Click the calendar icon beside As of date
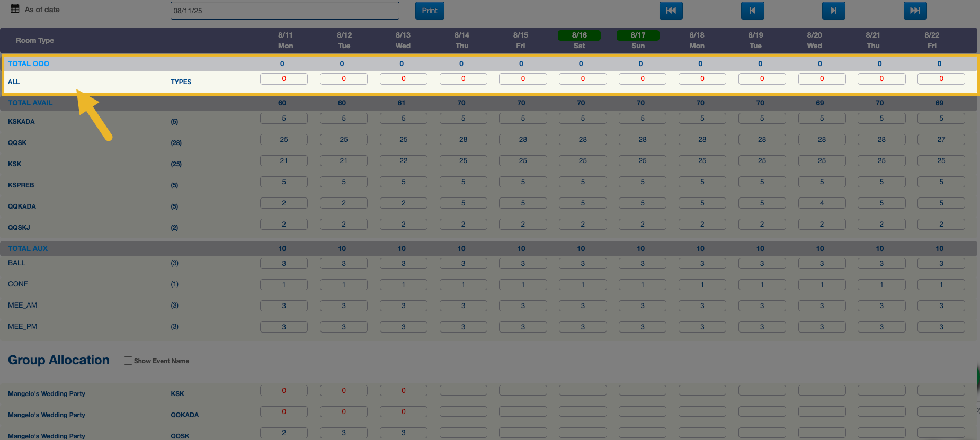This screenshot has height=440, width=980. [x=15, y=9]
